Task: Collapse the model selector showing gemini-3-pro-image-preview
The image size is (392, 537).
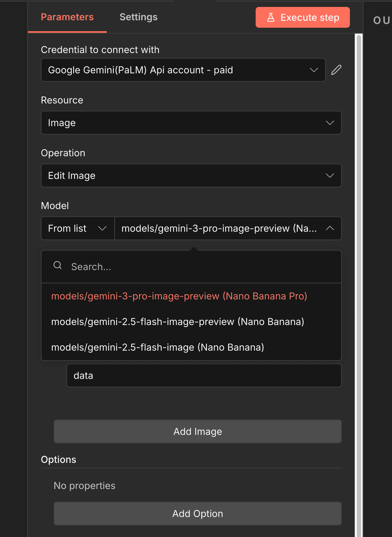Action: (x=228, y=228)
